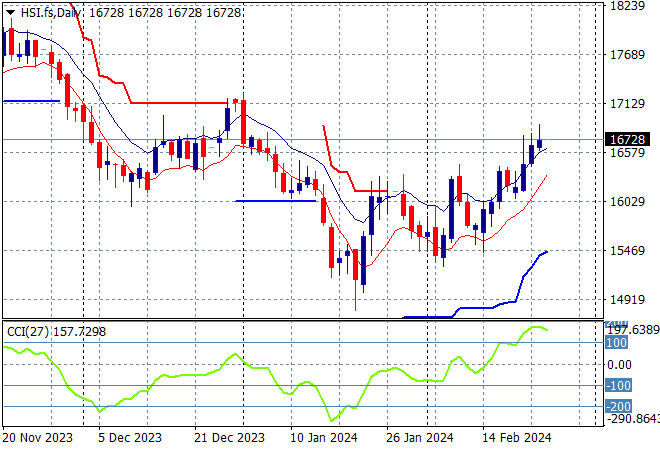This screenshot has height=450, width=660.
Task: Select the CCI -200 level marker
Action: click(x=617, y=407)
